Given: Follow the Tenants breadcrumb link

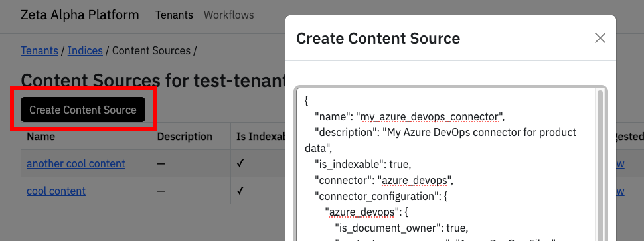Looking at the screenshot, I should (x=39, y=51).
